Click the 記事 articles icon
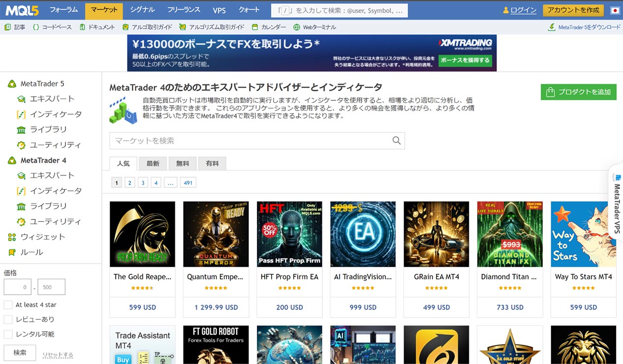 (x=7, y=27)
